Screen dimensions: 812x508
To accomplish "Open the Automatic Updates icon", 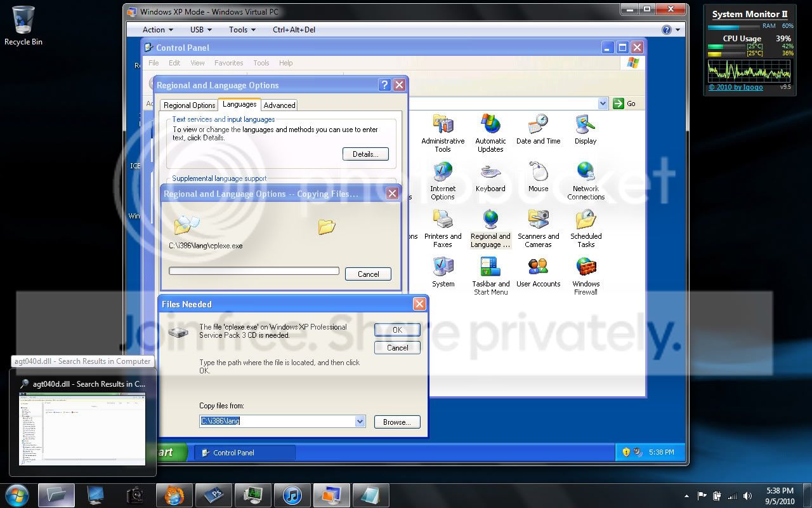I will [490, 133].
